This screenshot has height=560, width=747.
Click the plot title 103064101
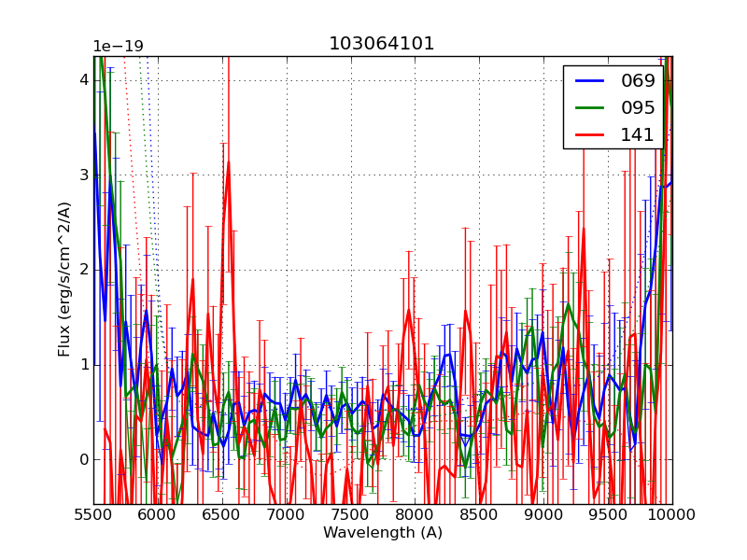(382, 44)
